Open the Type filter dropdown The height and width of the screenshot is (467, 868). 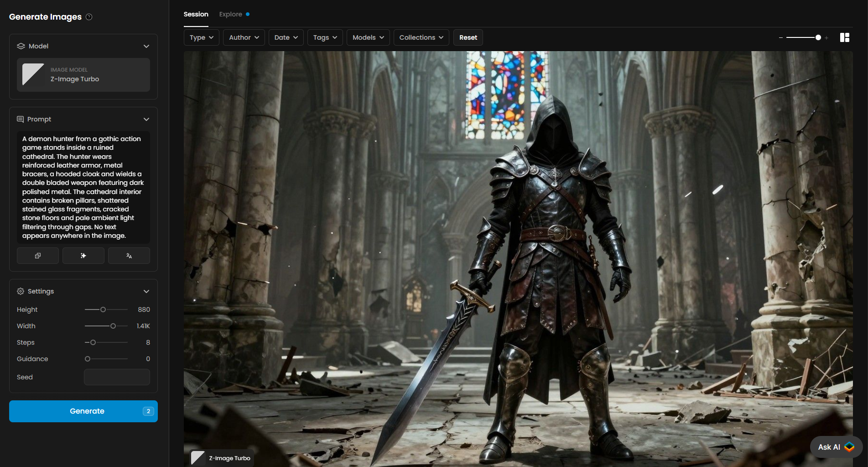point(202,37)
